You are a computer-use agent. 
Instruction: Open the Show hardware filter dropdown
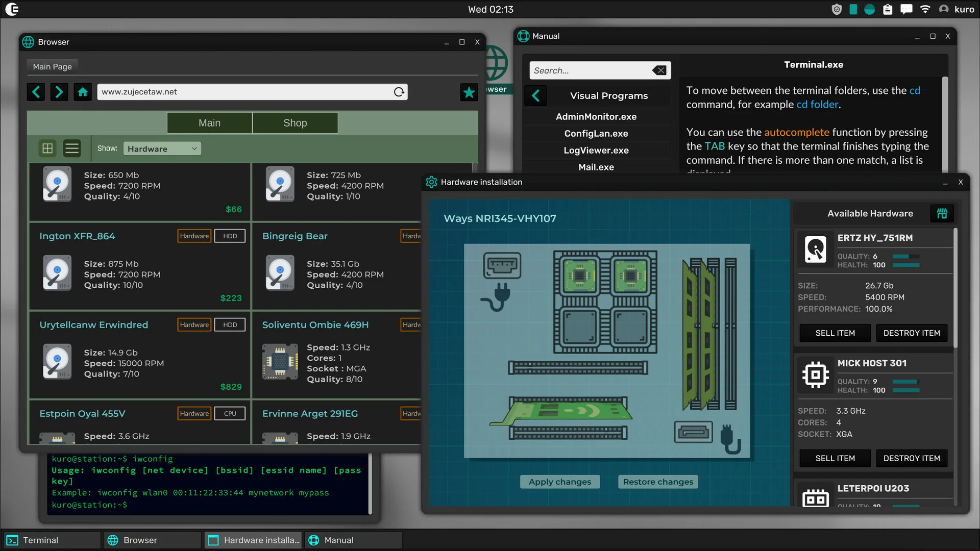162,148
